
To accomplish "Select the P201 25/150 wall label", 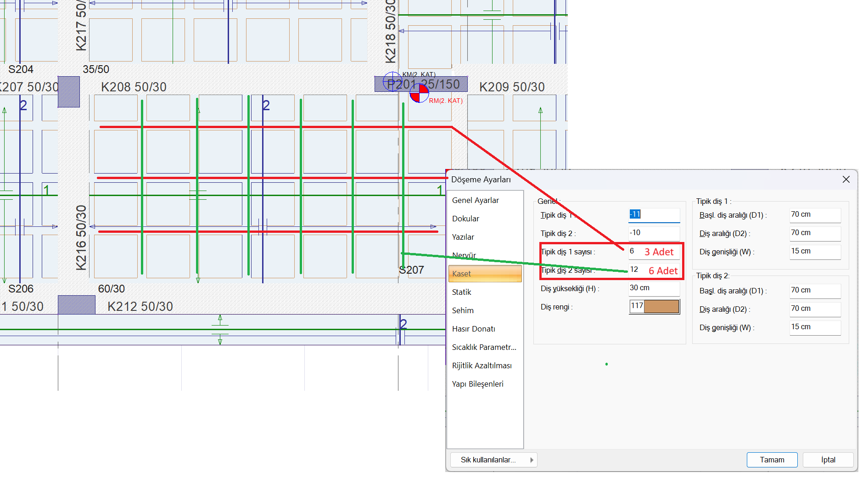I will point(423,84).
